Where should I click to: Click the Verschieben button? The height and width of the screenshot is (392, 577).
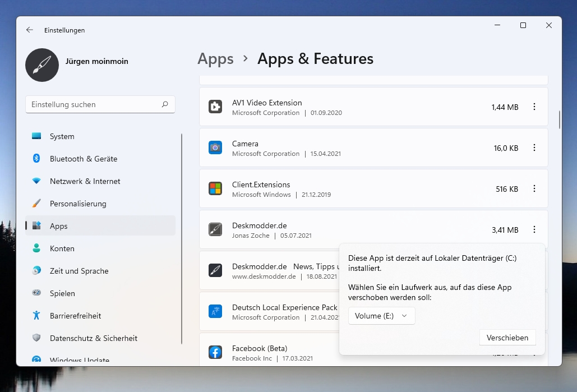click(507, 338)
